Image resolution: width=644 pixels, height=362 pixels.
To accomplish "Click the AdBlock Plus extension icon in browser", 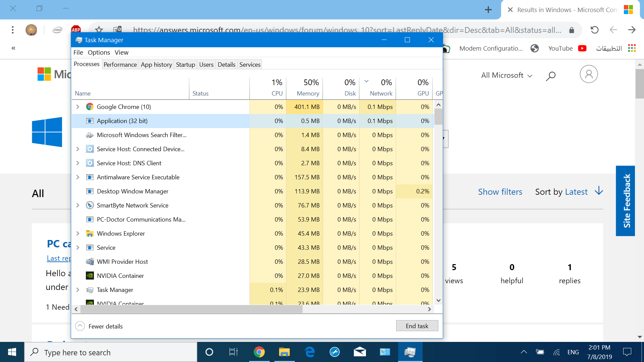I will pyautogui.click(x=76, y=29).
